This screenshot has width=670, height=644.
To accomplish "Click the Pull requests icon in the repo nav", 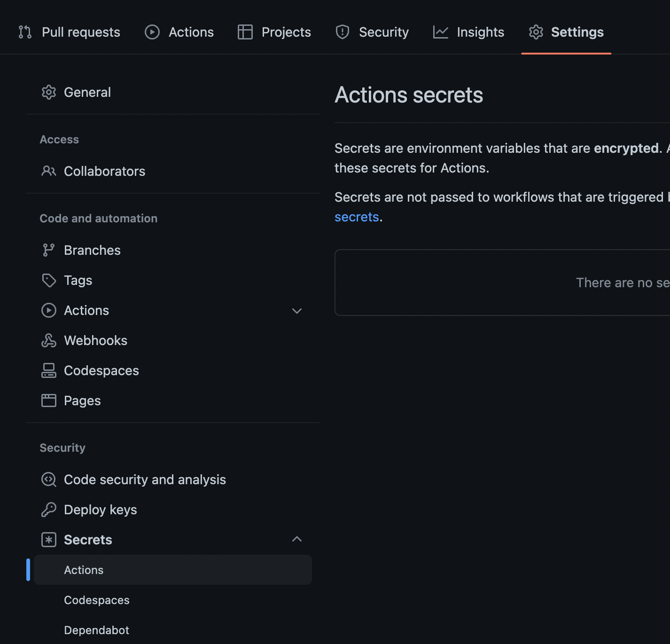I will point(25,32).
